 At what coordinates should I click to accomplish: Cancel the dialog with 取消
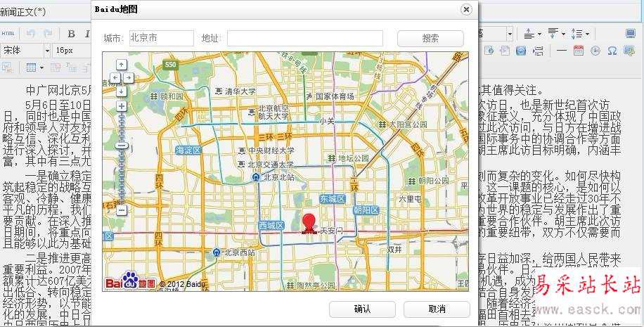pos(437,309)
